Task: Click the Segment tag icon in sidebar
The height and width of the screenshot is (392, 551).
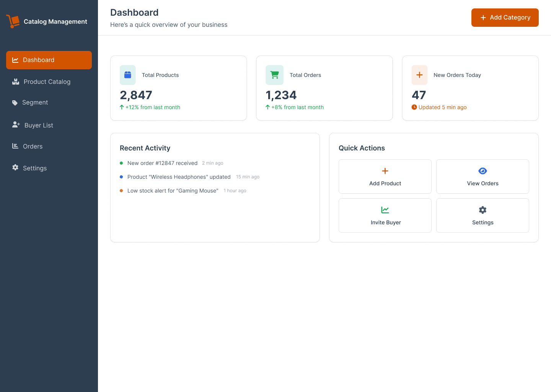Action: 15,103
